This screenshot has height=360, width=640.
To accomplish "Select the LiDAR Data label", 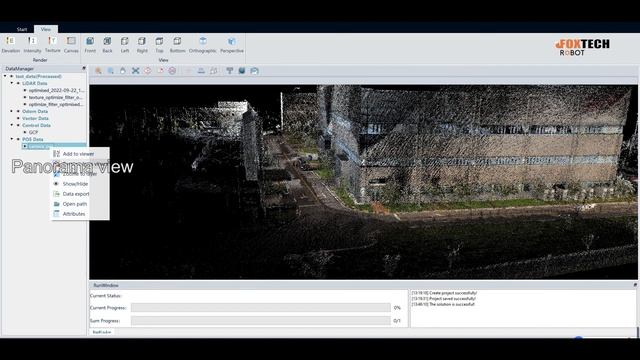I will pos(35,83).
